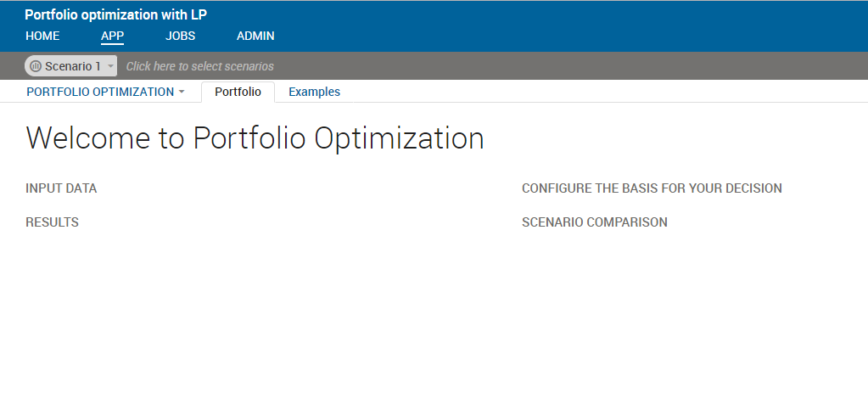868x393 pixels.
Task: Click the empty gray scenario shelf bar
Action: [x=570, y=66]
